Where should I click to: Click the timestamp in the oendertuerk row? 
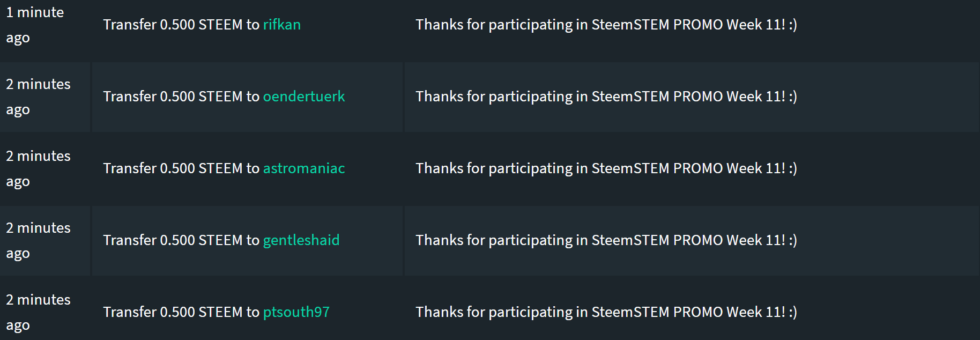[x=38, y=97]
